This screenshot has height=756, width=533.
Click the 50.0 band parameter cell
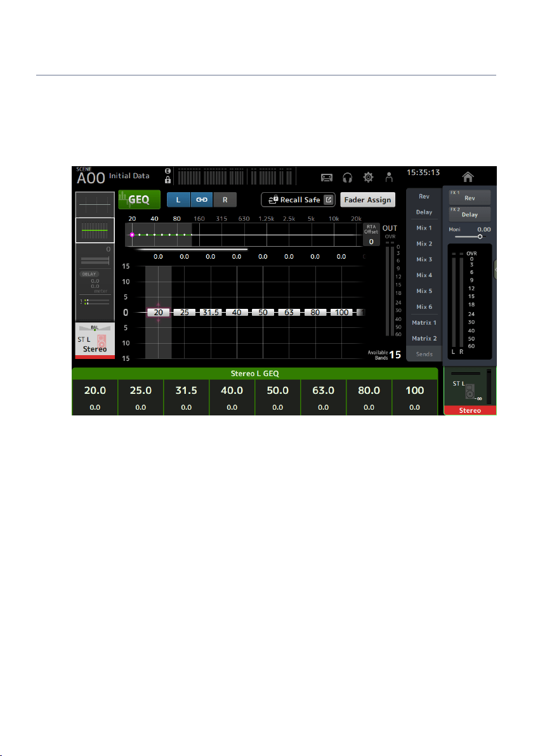pyautogui.click(x=278, y=397)
